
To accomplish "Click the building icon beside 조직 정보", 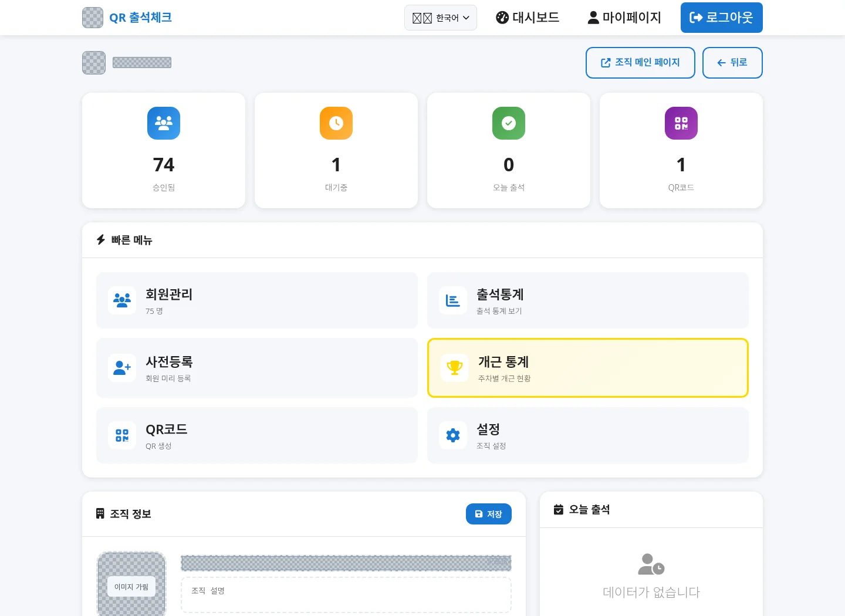I will tap(100, 514).
